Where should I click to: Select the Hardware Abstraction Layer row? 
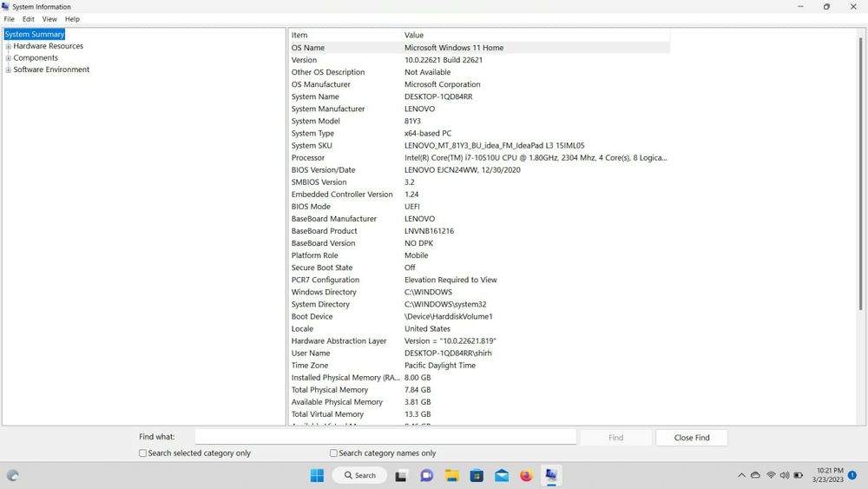pyautogui.click(x=479, y=340)
